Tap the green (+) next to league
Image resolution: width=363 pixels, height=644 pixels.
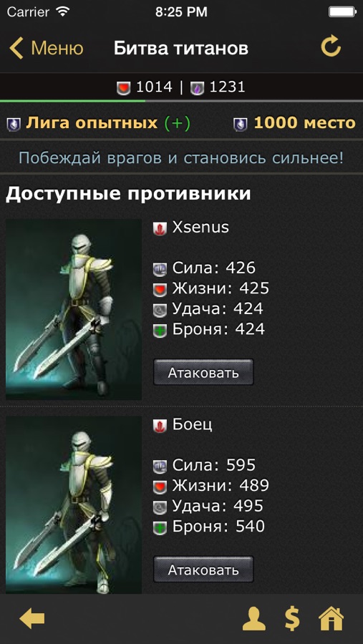tap(177, 123)
